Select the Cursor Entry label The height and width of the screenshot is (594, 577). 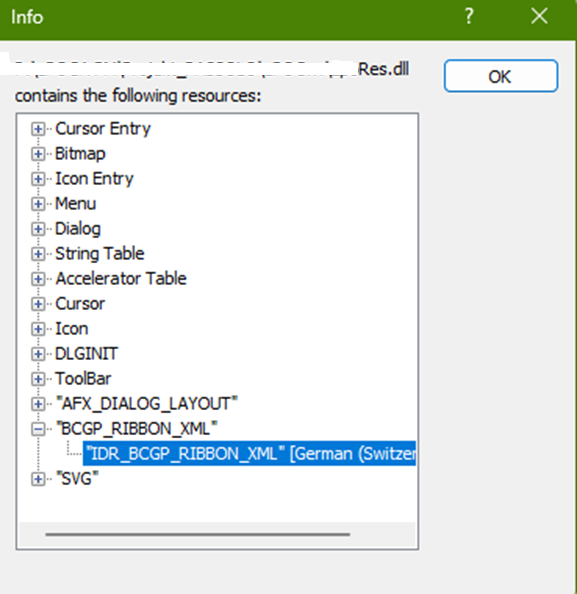pyautogui.click(x=103, y=129)
